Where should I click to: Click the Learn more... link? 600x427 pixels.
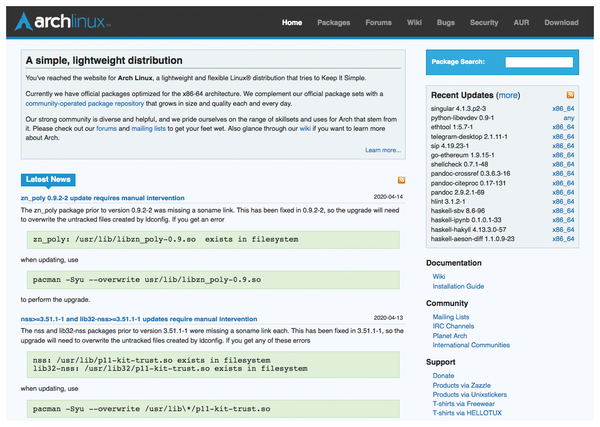(x=383, y=150)
